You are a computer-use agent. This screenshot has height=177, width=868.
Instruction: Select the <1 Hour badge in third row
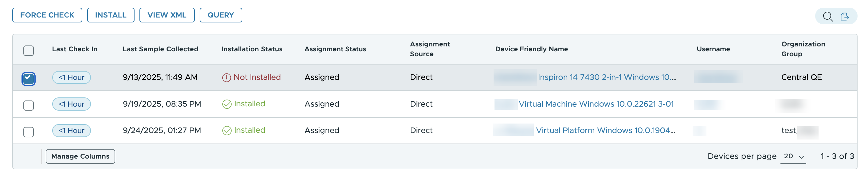pos(72,131)
